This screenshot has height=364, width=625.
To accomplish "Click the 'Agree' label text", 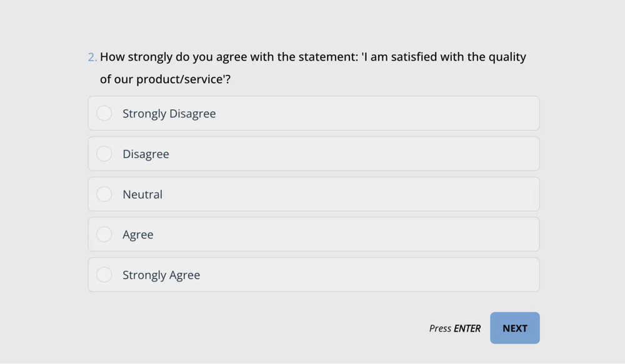I will pos(138,235).
